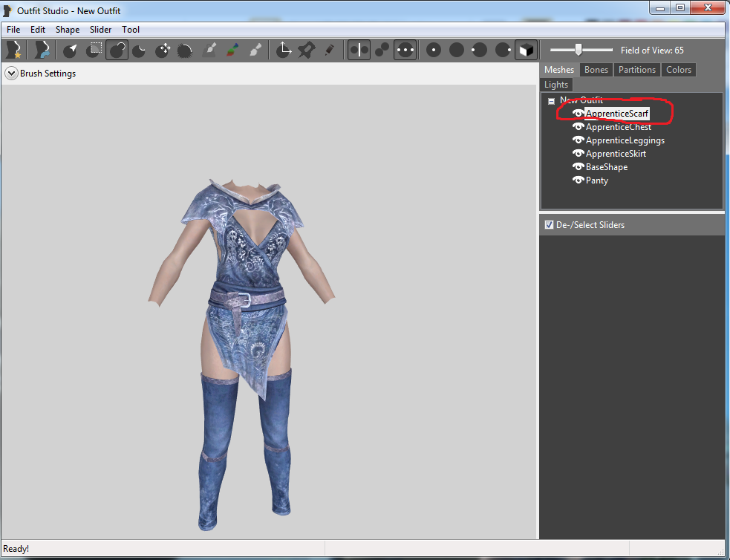The image size is (730, 560).
Task: Click the New Project icon with star
Action: click(13, 50)
